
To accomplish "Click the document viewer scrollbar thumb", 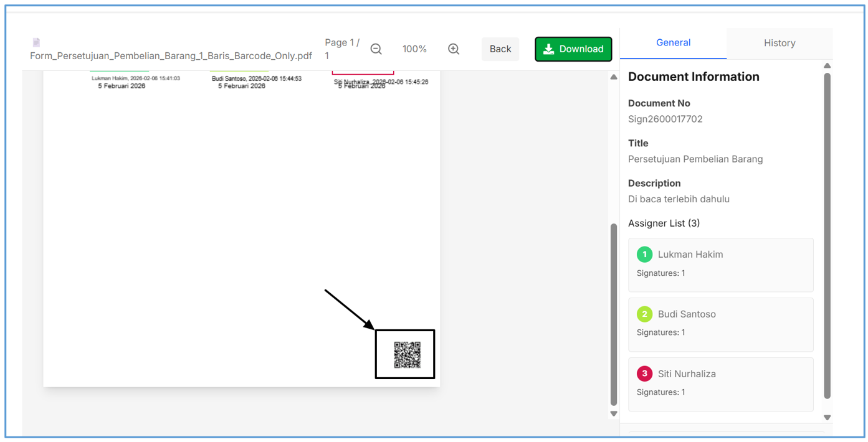I will point(614,314).
